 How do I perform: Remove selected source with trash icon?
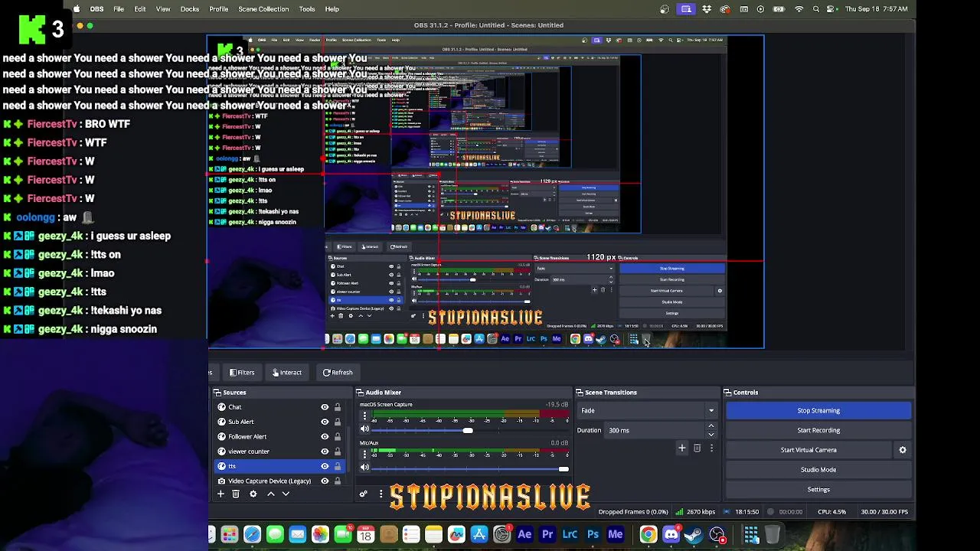(x=236, y=494)
